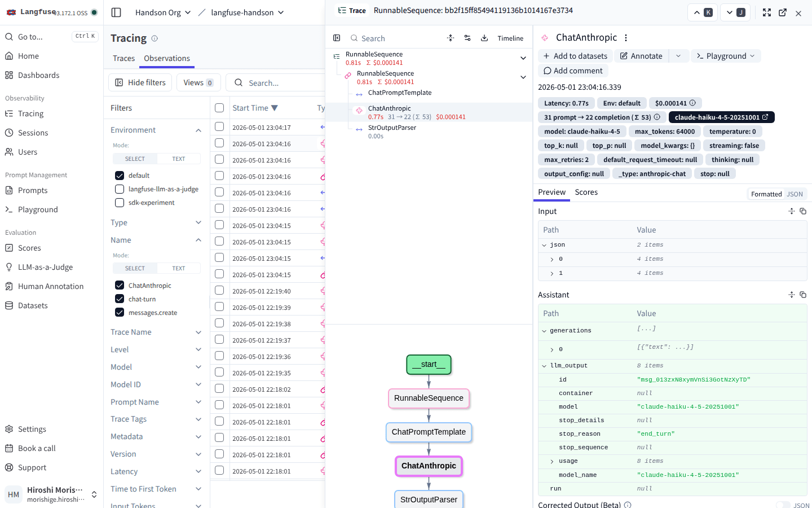Select all rows with header checkbox
This screenshot has width=812, height=508.
pyautogui.click(x=219, y=108)
